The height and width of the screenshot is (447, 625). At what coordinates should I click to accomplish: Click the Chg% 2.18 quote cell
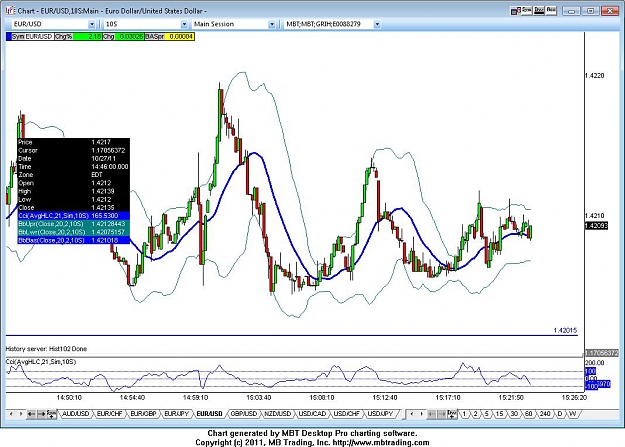78,37
